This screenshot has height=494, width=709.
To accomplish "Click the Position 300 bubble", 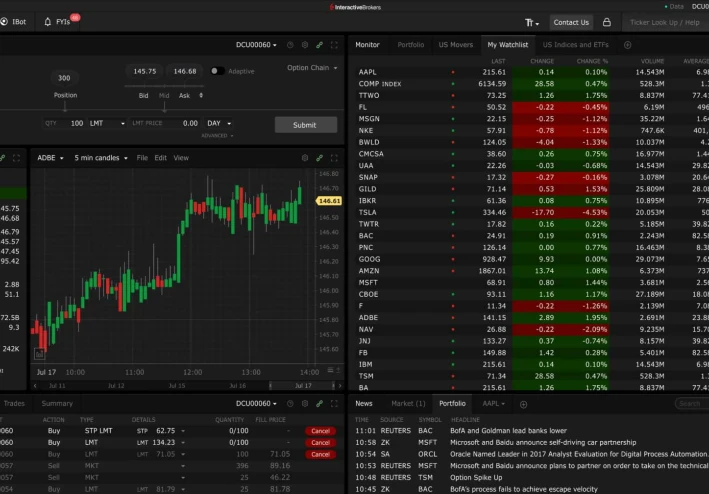I will click(64, 78).
